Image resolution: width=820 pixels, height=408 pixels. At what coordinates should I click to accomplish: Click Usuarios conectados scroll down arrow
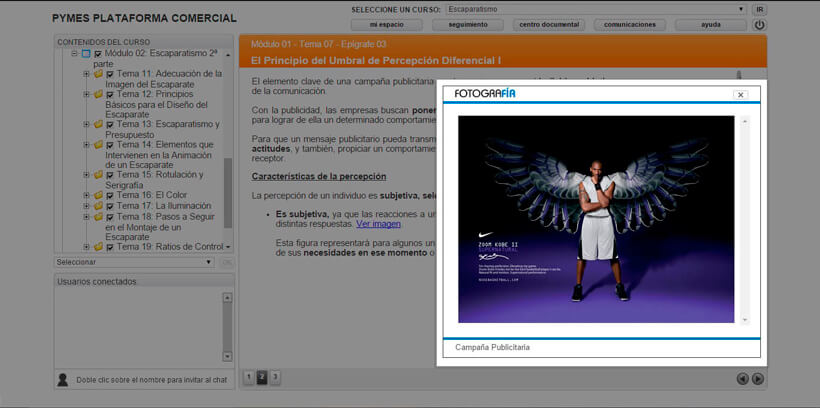click(x=227, y=356)
